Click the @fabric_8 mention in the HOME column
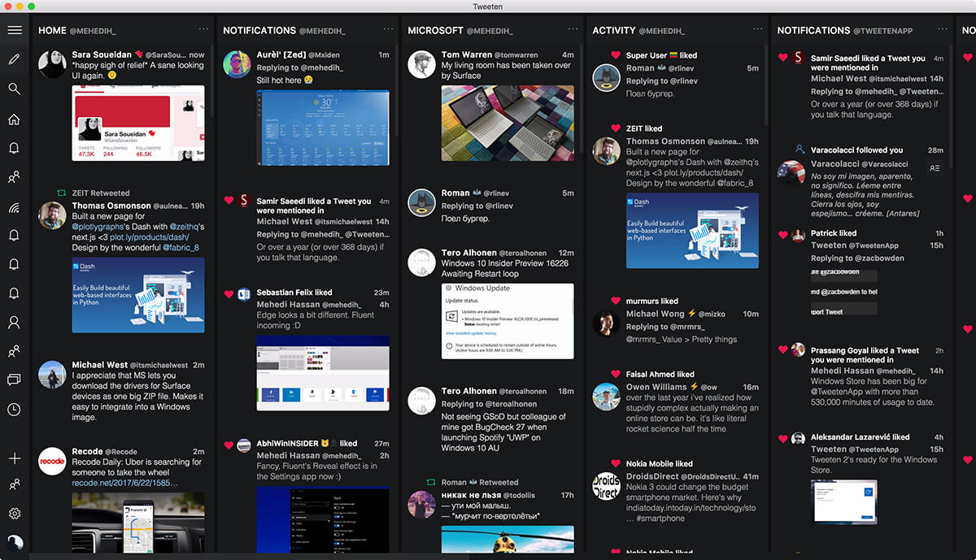 (181, 247)
